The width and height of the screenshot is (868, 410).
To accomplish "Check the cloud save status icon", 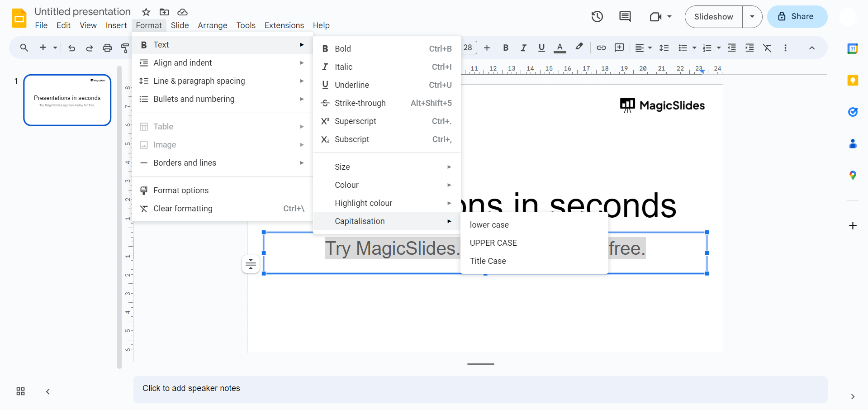I will [182, 12].
